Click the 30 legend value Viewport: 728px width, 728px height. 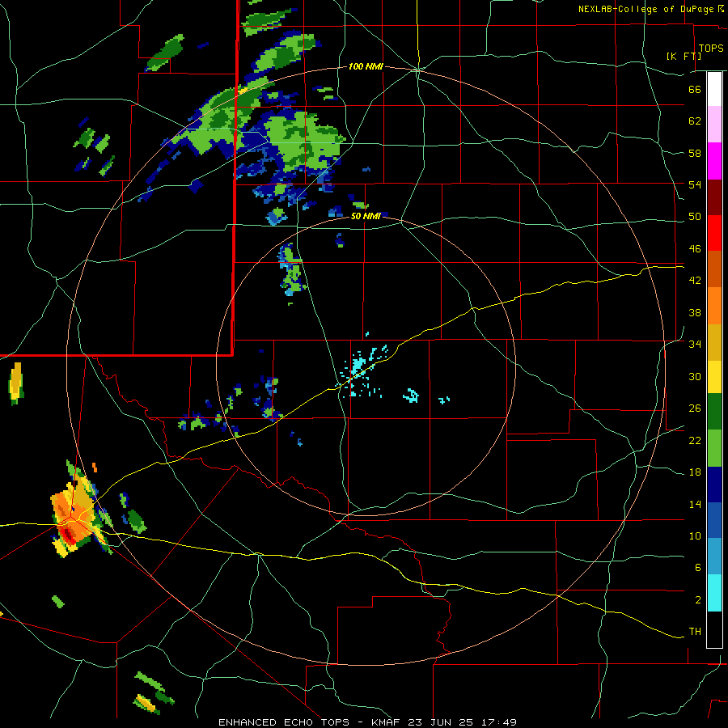click(x=695, y=376)
